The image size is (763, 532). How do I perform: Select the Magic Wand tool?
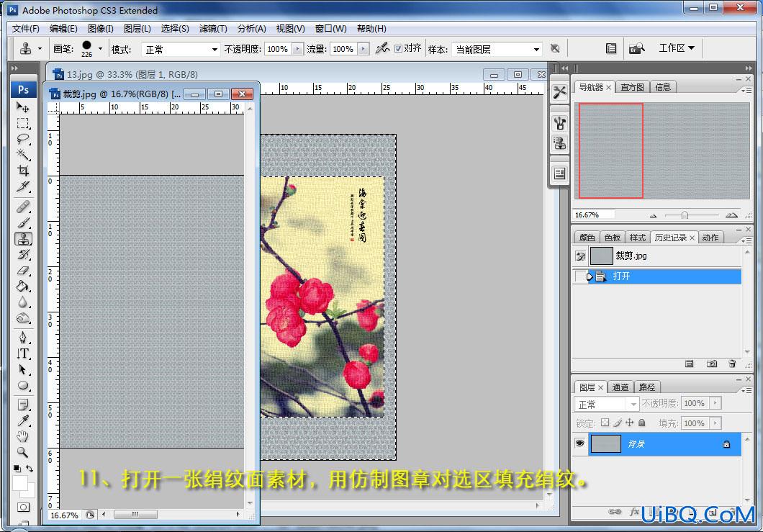tap(23, 155)
